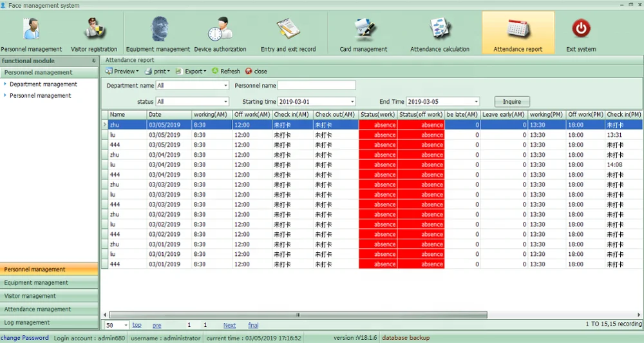Click the Inquire button
Image resolution: width=644 pixels, height=343 pixels.
coord(512,102)
